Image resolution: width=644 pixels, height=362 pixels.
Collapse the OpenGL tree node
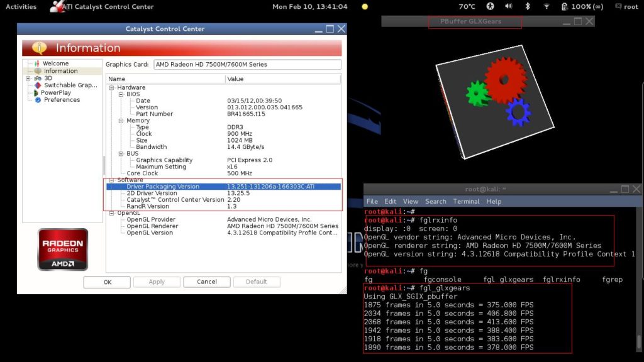point(111,213)
